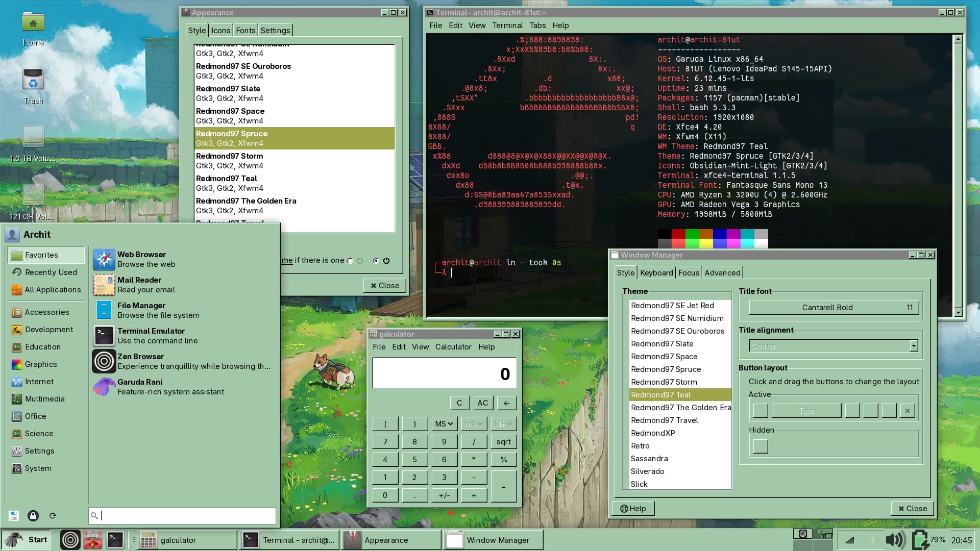
Task: Click the network signal tray icon
Action: pyautogui.click(x=850, y=540)
